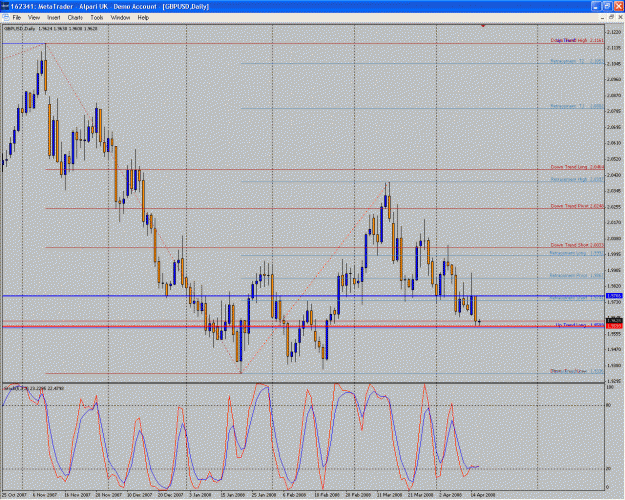This screenshot has width=625, height=500.
Task: Click the blue price tag on price axis
Action: click(614, 296)
